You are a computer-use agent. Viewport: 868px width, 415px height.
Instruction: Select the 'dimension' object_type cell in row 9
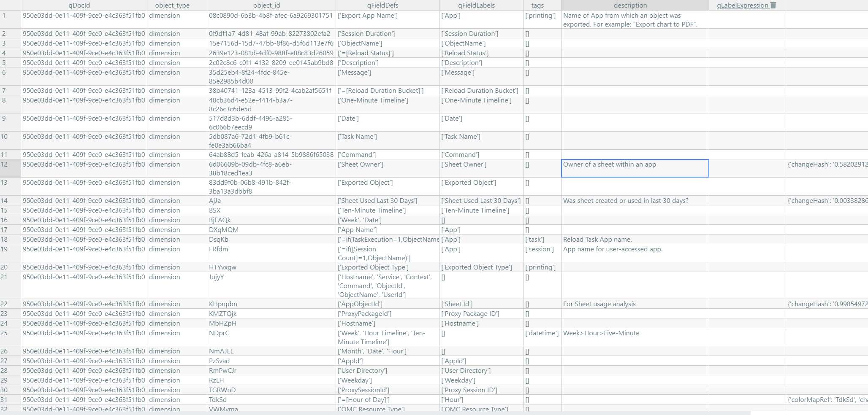(x=177, y=122)
